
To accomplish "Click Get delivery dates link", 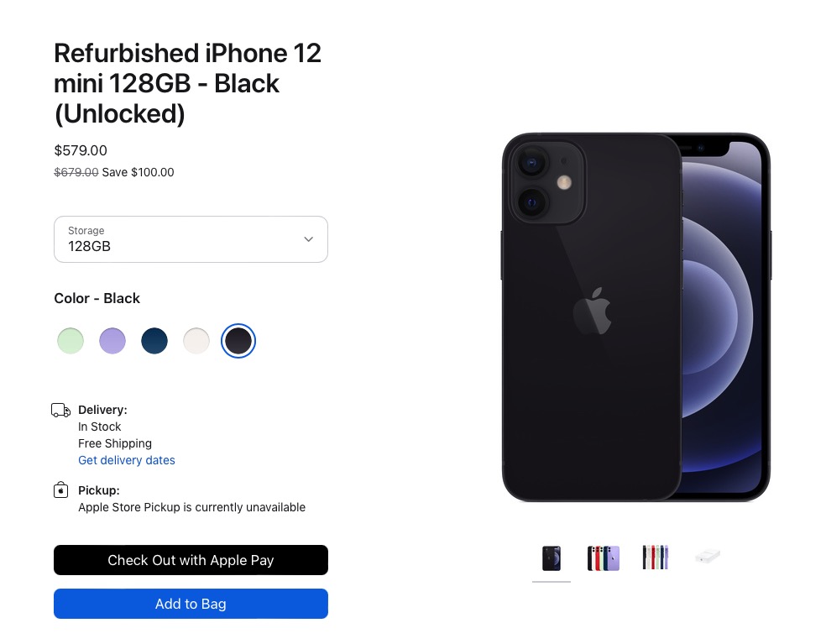I will coord(127,460).
